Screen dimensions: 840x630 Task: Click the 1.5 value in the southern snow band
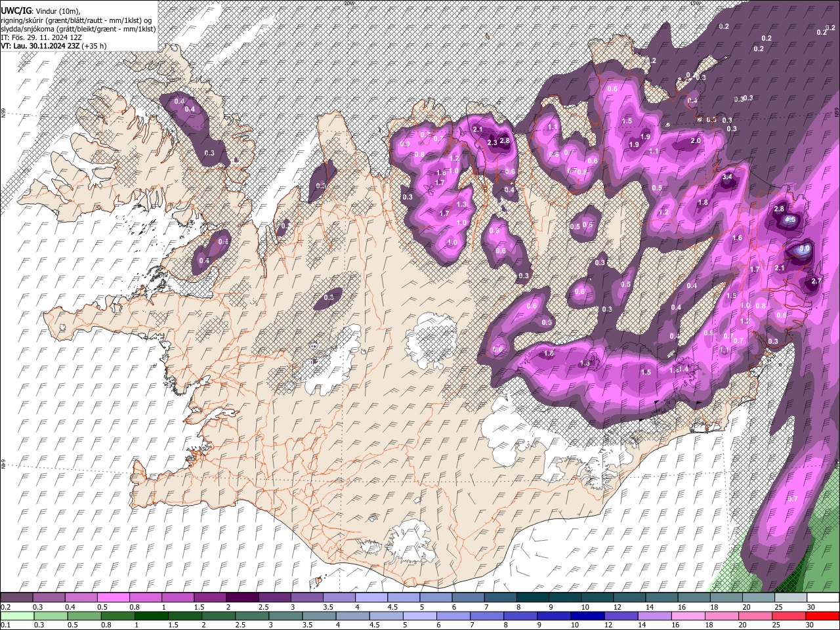(x=646, y=372)
